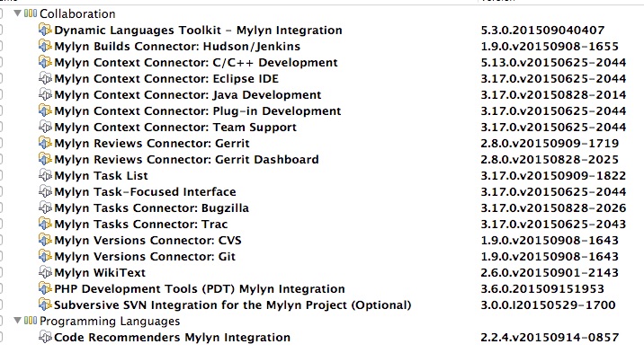Click the Mylyn Context Connector Eclipse IDE icon
The width and height of the screenshot is (644, 353).
click(x=45, y=78)
